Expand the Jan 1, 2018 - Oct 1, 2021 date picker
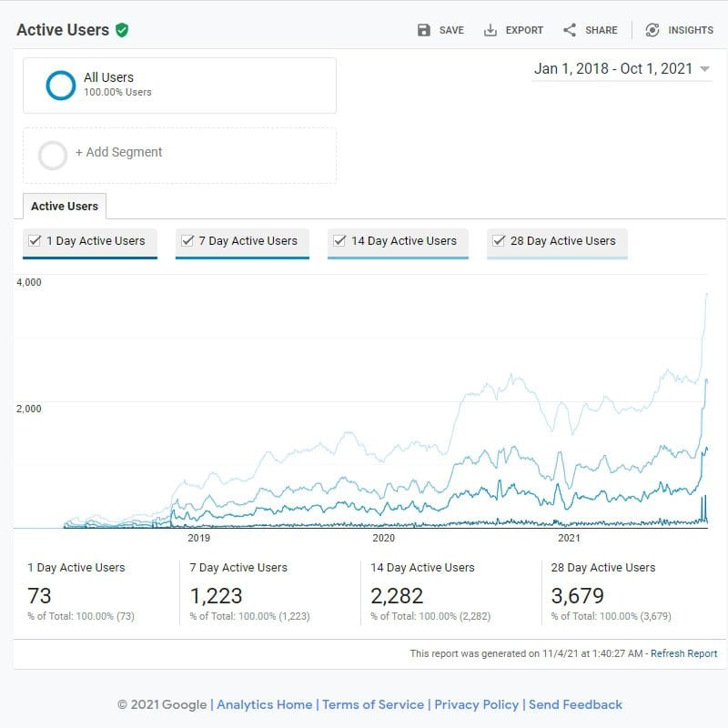 click(x=612, y=69)
